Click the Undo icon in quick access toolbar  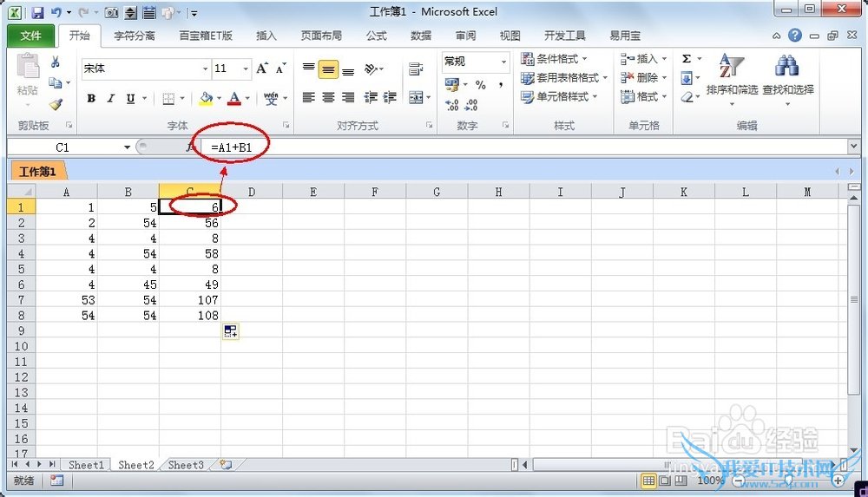(x=56, y=12)
